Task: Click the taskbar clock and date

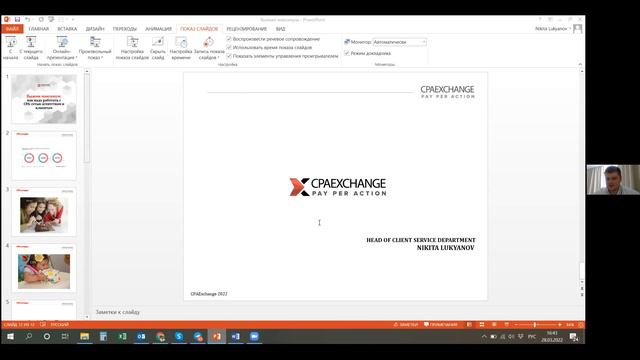Action: point(552,336)
